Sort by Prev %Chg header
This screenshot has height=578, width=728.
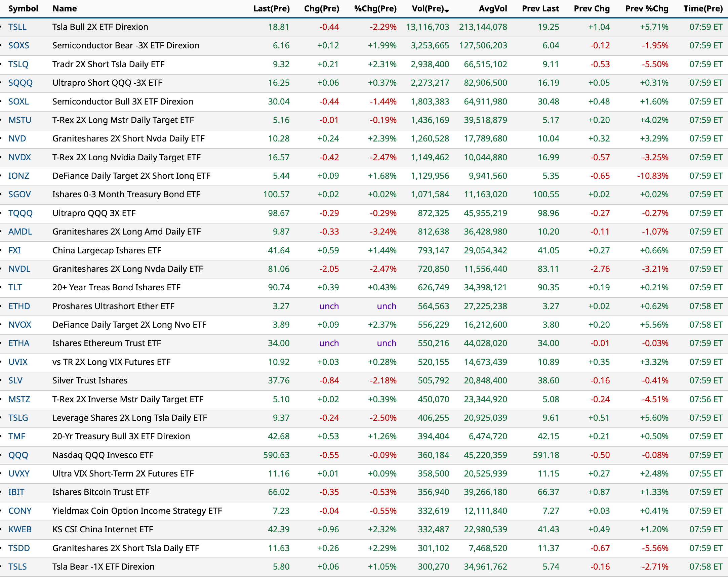[x=646, y=8]
